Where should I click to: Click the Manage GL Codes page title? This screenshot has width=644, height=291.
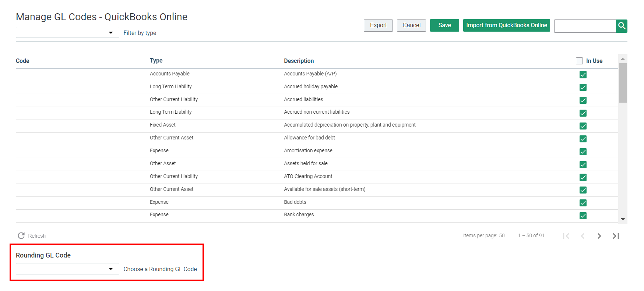[102, 17]
